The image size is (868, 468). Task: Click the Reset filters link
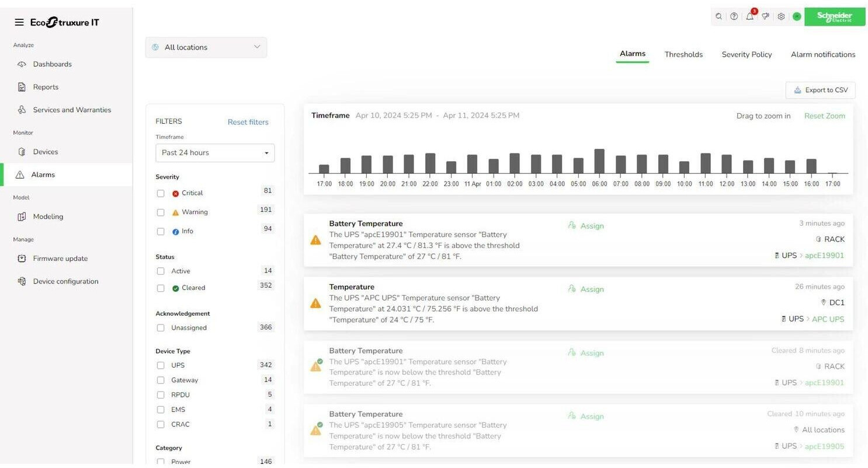point(248,122)
